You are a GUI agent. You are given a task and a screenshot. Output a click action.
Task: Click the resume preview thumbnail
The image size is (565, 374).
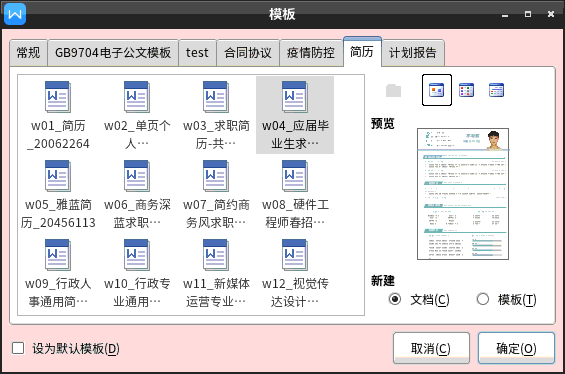pos(463,194)
